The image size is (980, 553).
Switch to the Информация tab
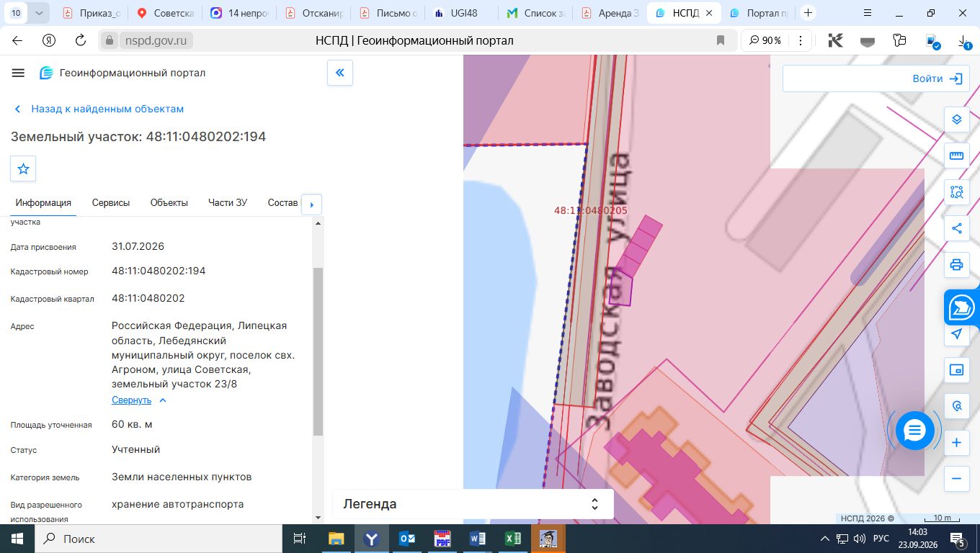tap(43, 203)
